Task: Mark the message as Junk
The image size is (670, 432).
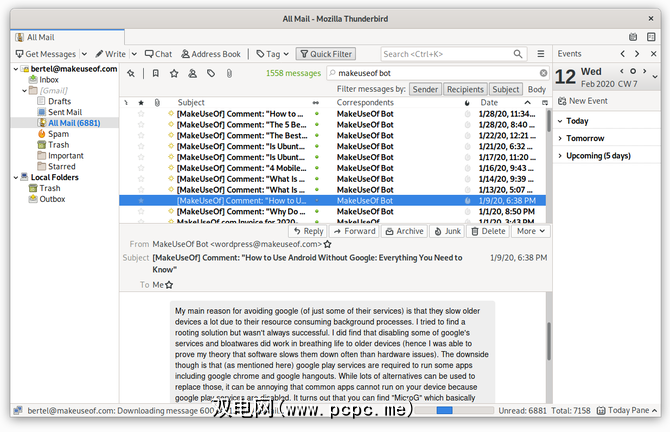Action: 447,231
